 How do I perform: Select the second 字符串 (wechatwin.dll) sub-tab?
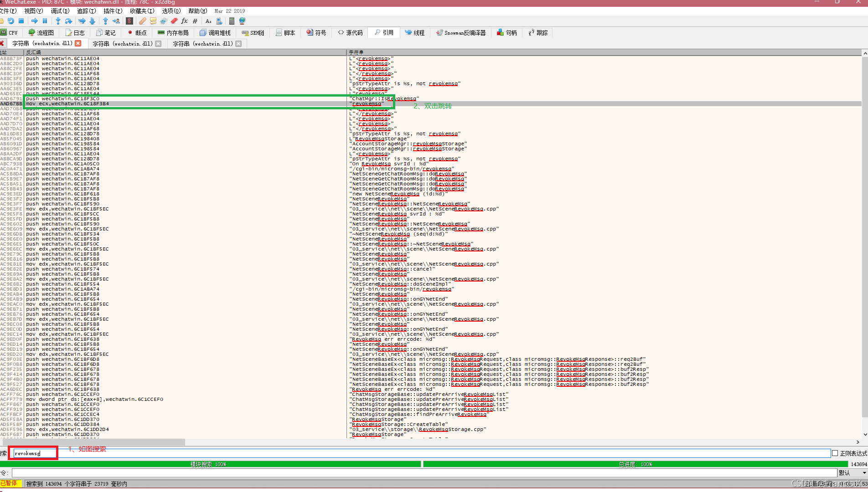coord(123,44)
